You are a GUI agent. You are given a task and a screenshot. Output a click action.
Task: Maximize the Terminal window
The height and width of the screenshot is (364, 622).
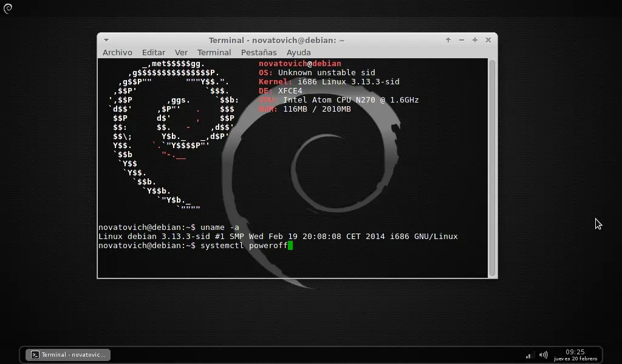click(475, 40)
